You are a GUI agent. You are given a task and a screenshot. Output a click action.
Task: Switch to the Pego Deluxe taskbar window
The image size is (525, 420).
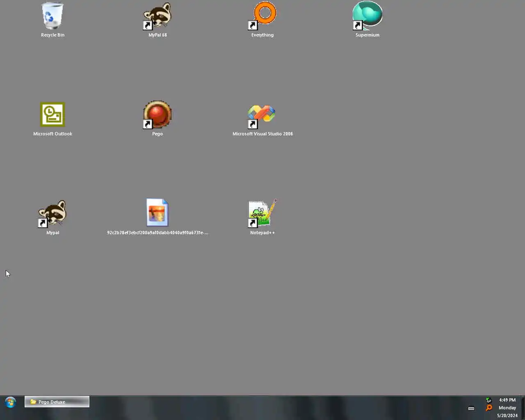(x=57, y=402)
